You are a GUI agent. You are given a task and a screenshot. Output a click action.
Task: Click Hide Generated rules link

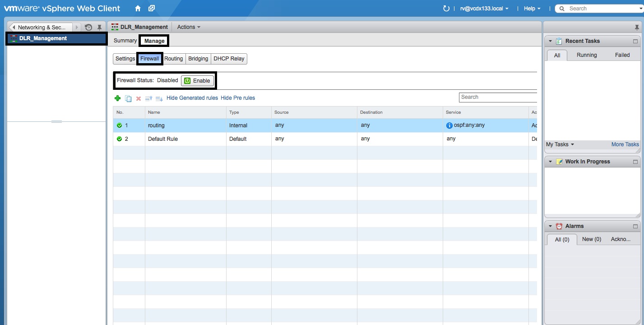coord(192,98)
